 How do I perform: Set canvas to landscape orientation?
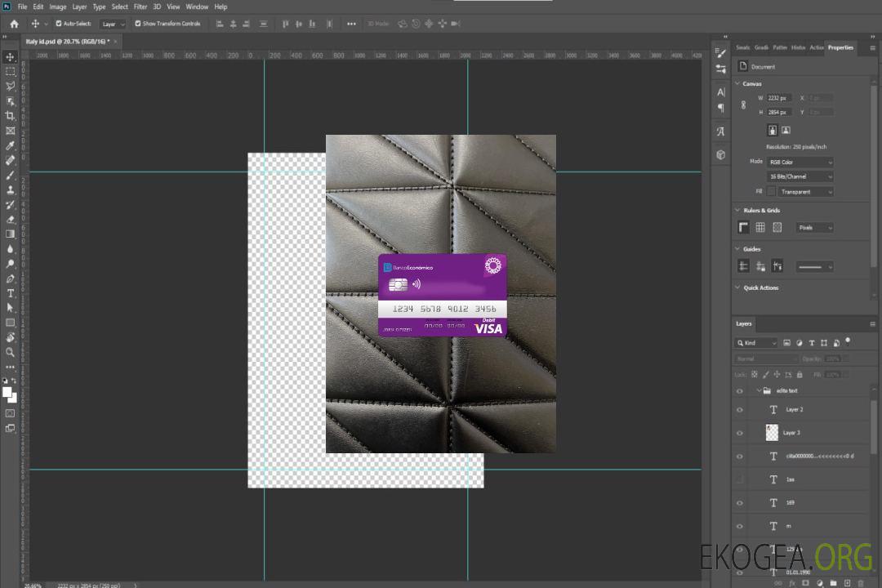point(786,130)
